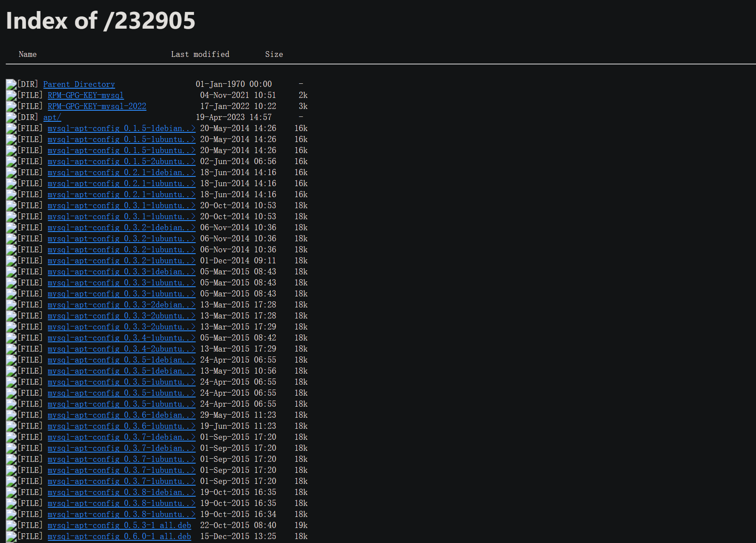The height and width of the screenshot is (543, 756).
Task: Open mysql-apt-config 0.3.4-1ubuntu file link
Action: coord(122,338)
